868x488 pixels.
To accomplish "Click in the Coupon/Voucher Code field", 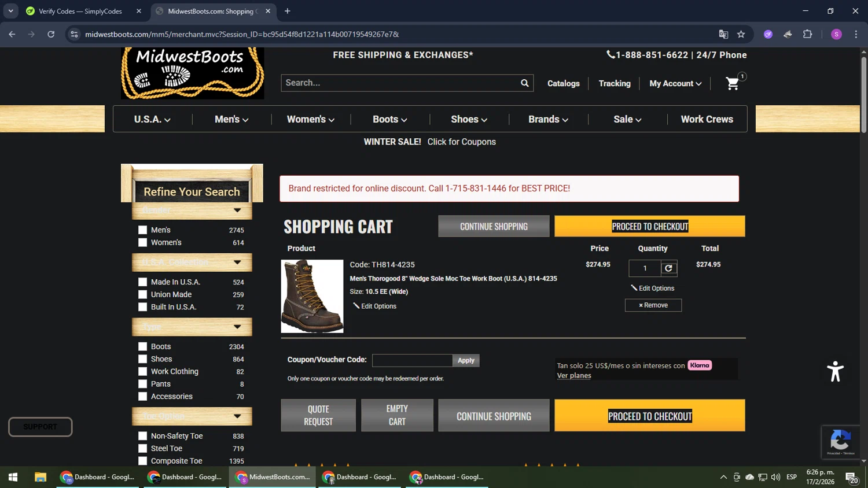I will (412, 360).
